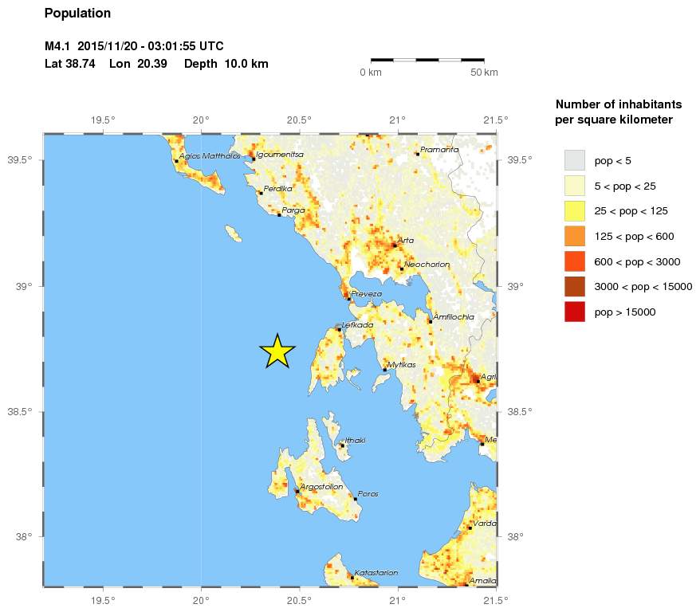This screenshot has height=612, width=700.
Task: Click the Igoumenitsa city marker
Action: point(254,159)
